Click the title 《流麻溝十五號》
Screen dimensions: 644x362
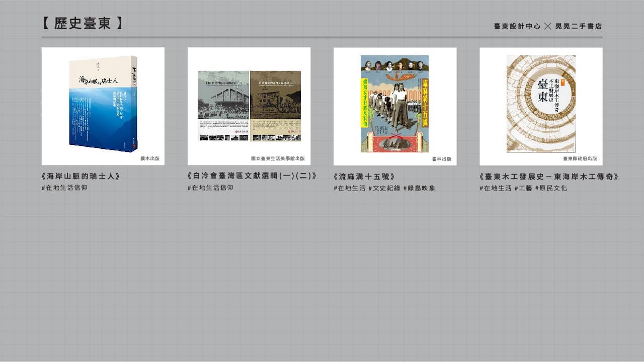tap(364, 176)
